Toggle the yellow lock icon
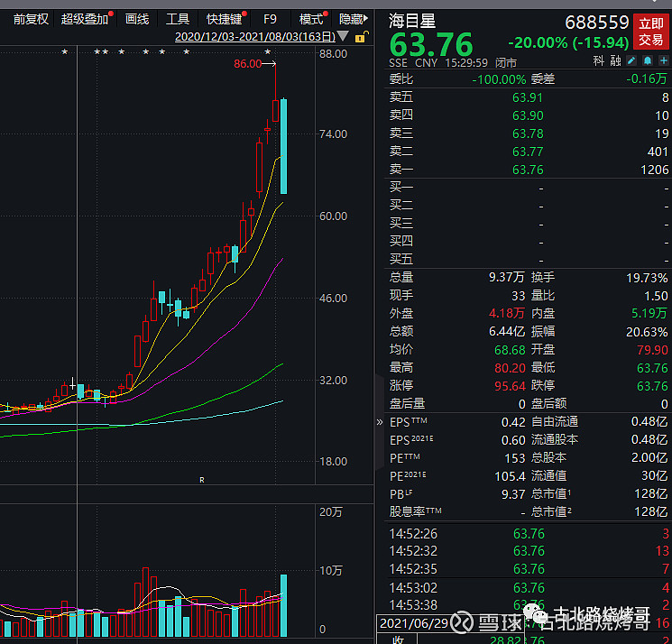This screenshot has height=644, width=672. [362, 37]
